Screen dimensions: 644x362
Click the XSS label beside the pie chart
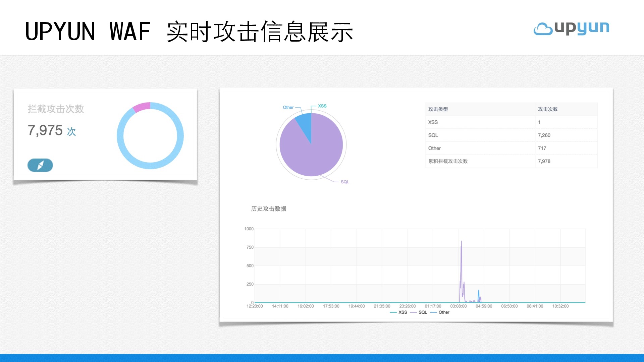pos(322,106)
